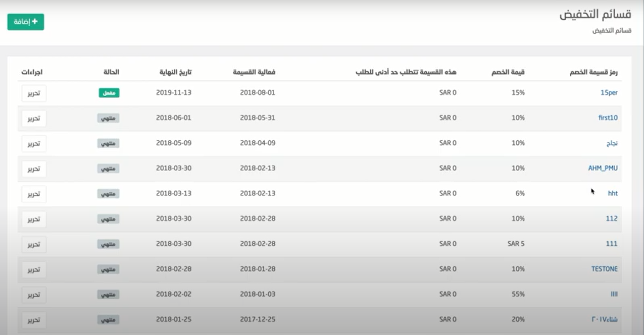Click the end date 2018-03-13
The width and height of the screenshot is (644, 335).
coord(174,194)
